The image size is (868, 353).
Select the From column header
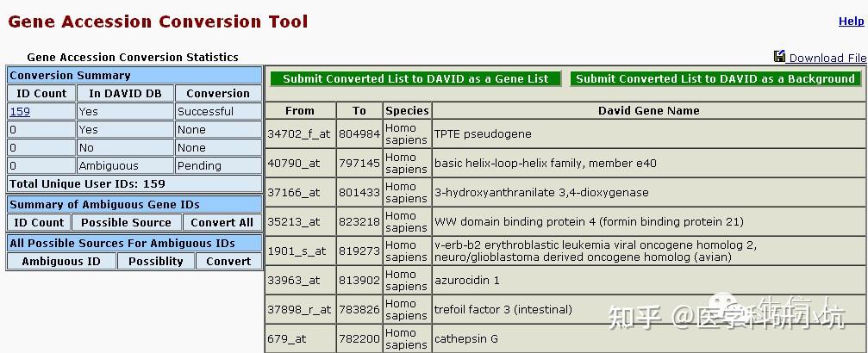coord(299,110)
